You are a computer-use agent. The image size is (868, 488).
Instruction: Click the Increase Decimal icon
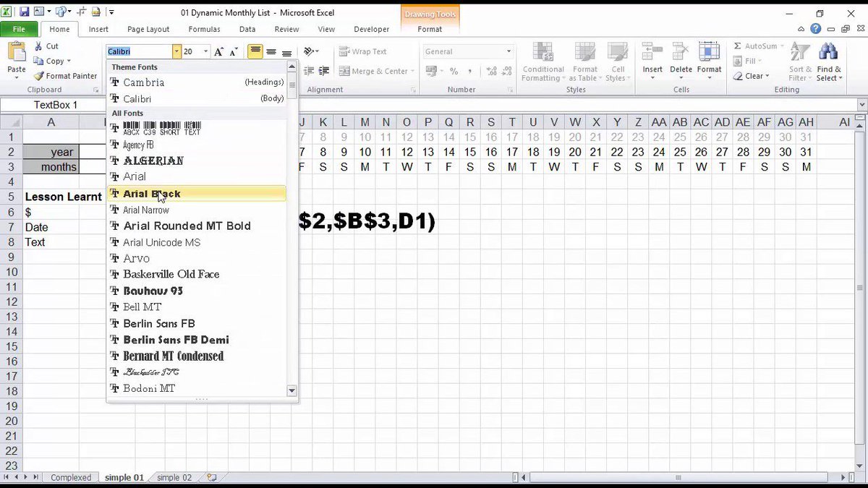pos(491,72)
